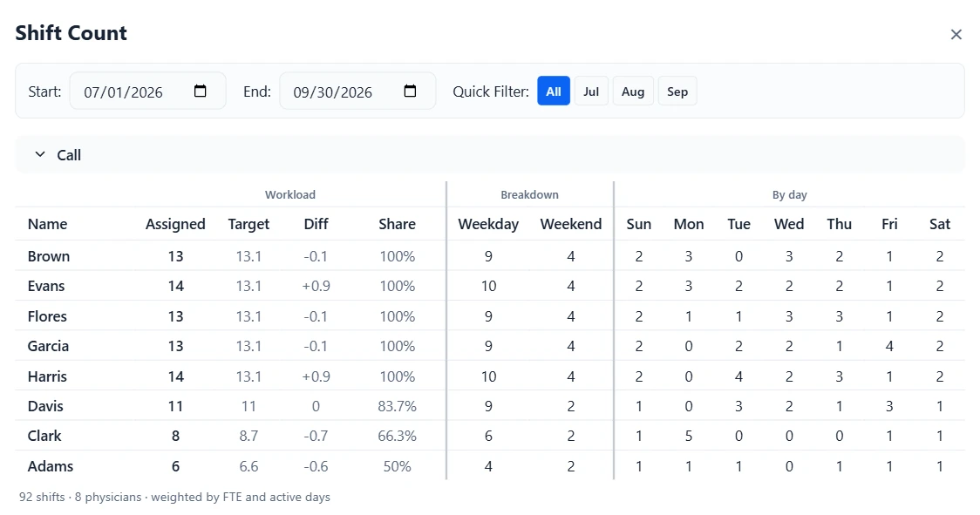
Task: Click Clark's weekday count 6
Action: (x=489, y=436)
